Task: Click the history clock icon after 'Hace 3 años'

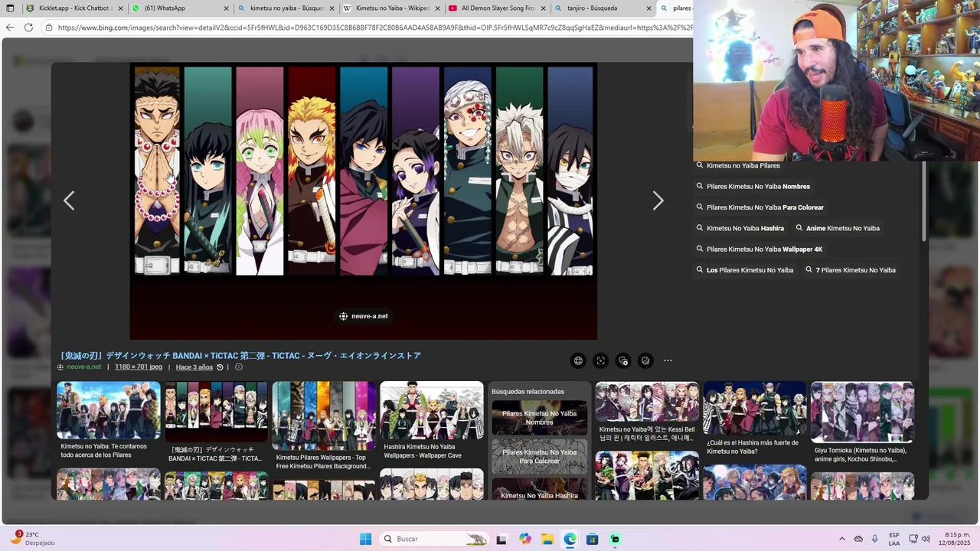Action: click(220, 367)
